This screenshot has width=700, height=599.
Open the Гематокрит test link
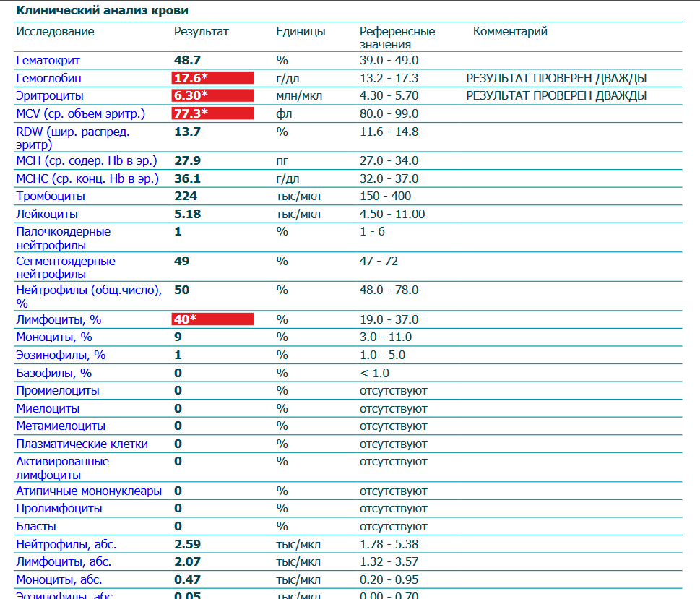pos(48,60)
